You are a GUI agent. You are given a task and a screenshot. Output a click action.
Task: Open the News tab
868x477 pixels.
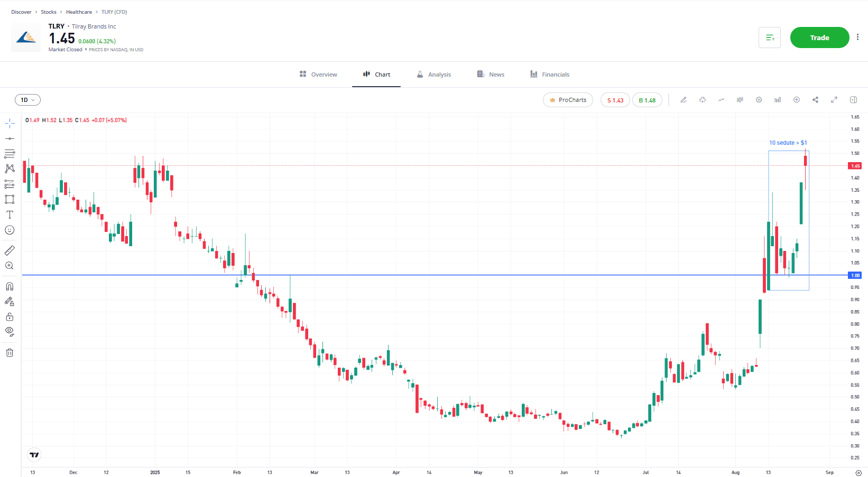(x=491, y=74)
